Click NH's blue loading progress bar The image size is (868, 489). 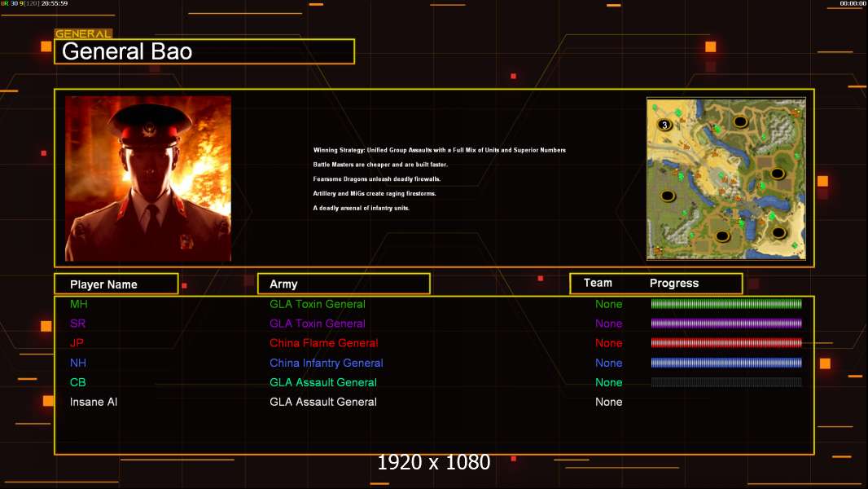(x=726, y=363)
